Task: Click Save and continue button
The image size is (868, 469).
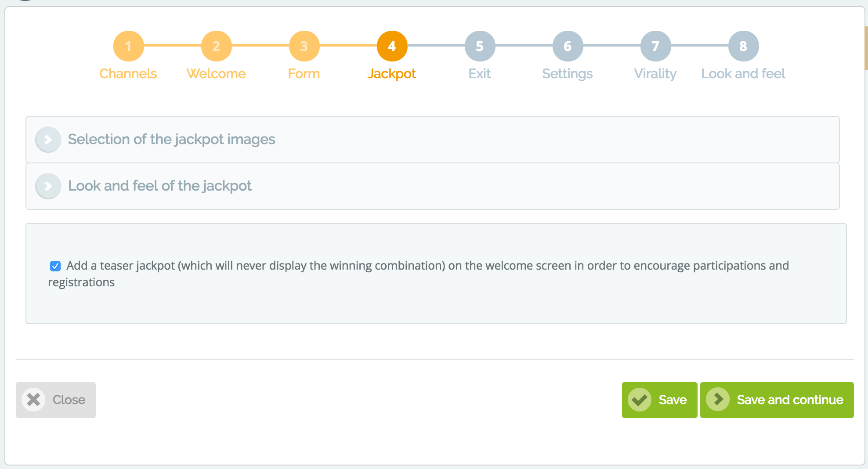Action: click(777, 400)
